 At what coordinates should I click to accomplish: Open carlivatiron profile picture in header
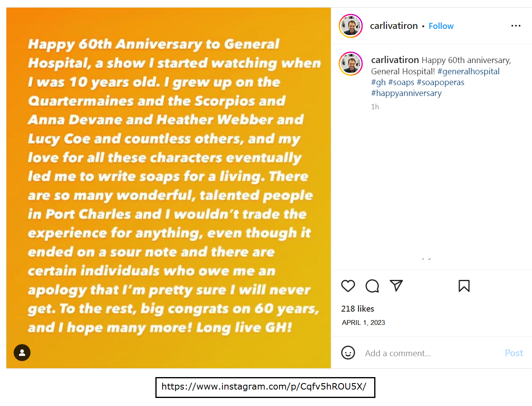(x=351, y=26)
